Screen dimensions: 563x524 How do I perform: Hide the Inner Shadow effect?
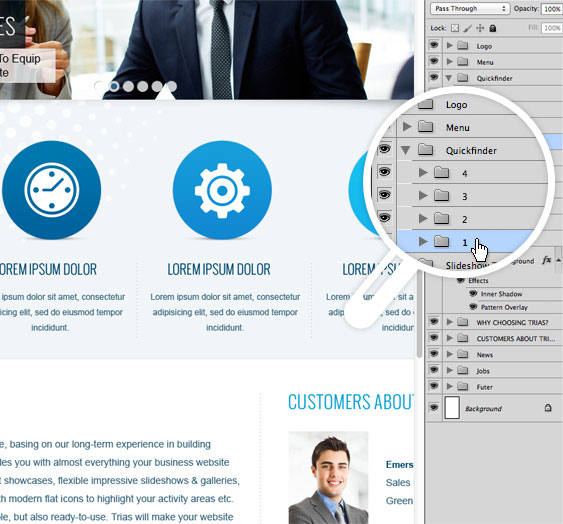(473, 294)
